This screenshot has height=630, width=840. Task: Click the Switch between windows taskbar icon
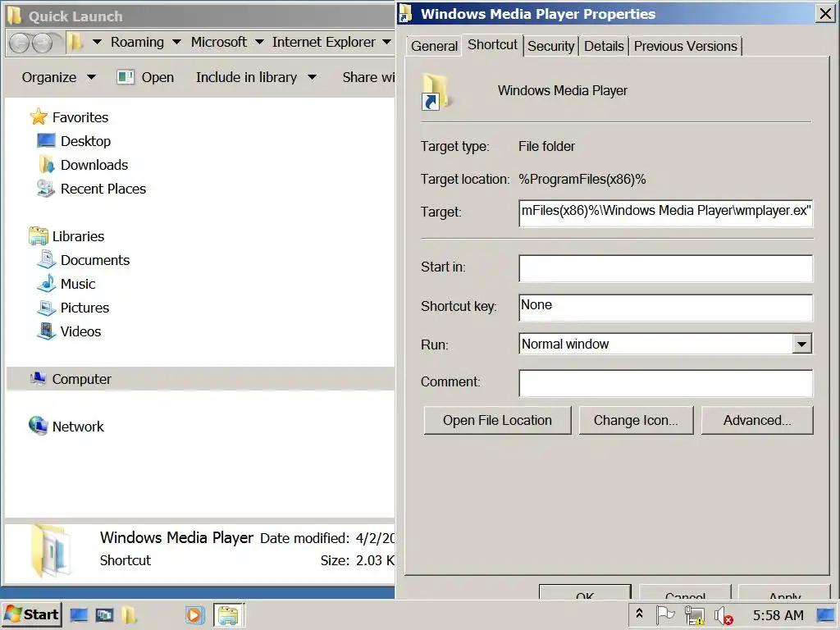pos(104,615)
